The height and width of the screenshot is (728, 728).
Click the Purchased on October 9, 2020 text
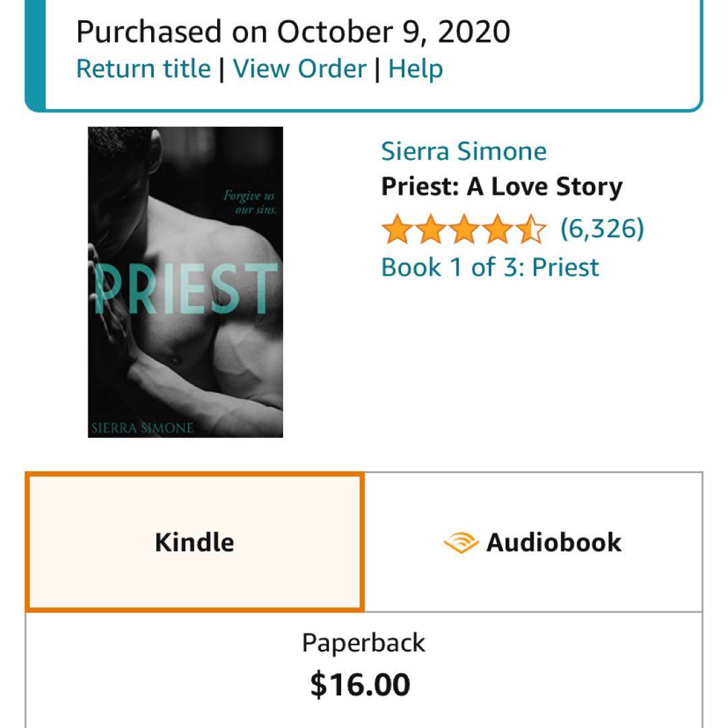tap(293, 32)
